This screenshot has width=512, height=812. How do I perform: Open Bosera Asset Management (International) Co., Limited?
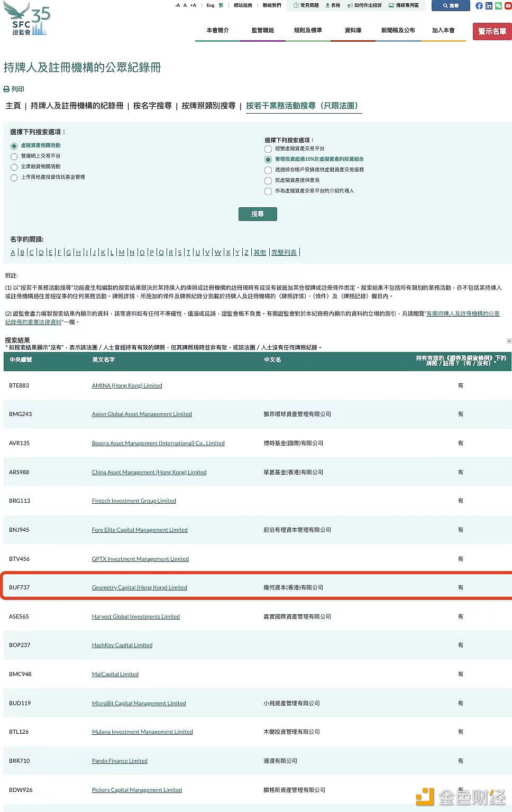158,444
